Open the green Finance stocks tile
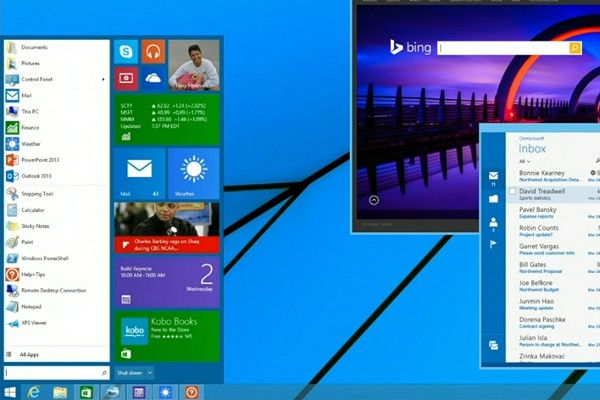The image size is (600, 400). pos(167,119)
